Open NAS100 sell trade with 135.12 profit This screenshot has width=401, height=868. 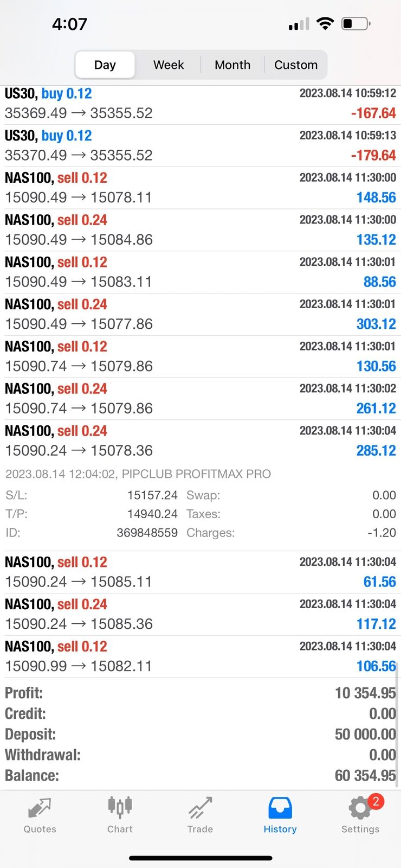tap(200, 230)
